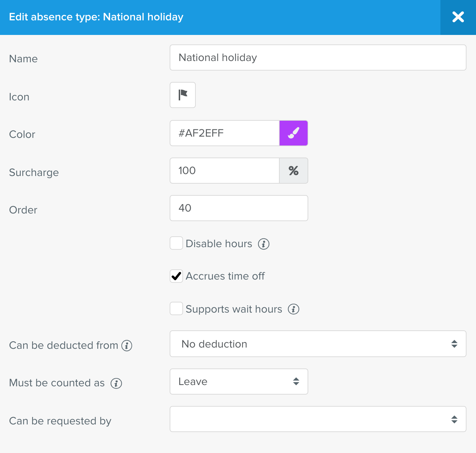Viewport: 476px width, 453px height.
Task: Uncheck Accrues time off
Action: pyautogui.click(x=176, y=276)
